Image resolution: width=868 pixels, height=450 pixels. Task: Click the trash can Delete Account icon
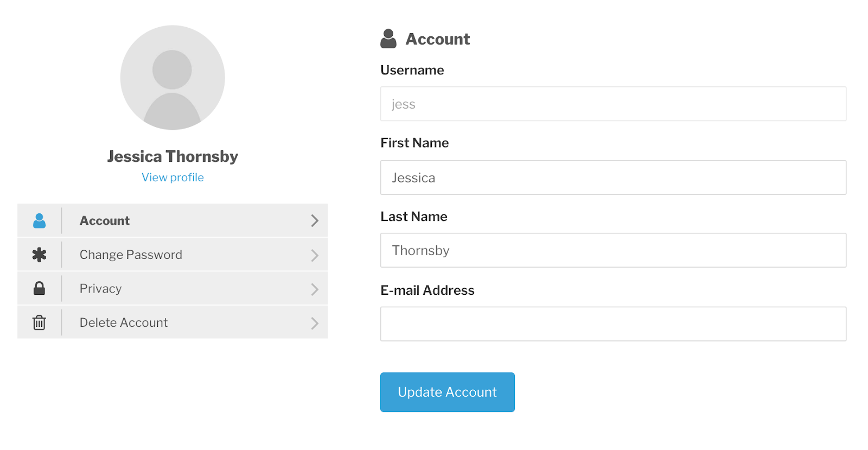pyautogui.click(x=39, y=322)
